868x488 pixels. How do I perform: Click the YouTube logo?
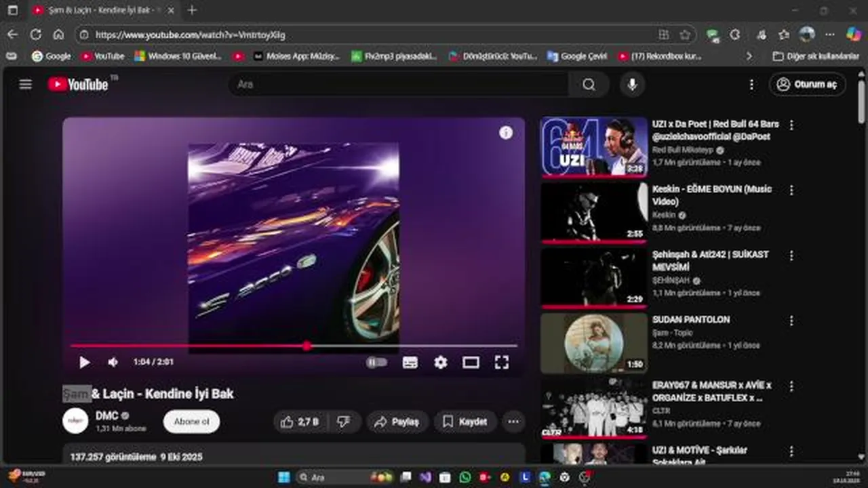coord(78,84)
